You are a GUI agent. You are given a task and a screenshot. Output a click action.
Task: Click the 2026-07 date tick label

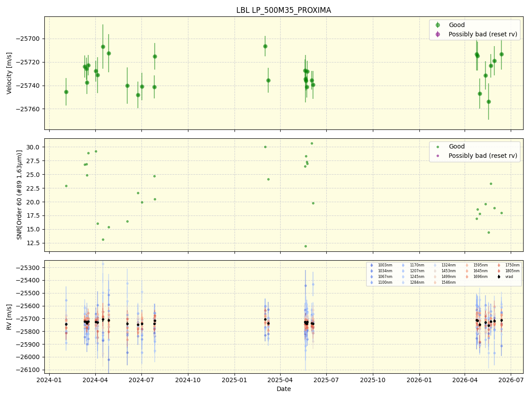coord(511,380)
